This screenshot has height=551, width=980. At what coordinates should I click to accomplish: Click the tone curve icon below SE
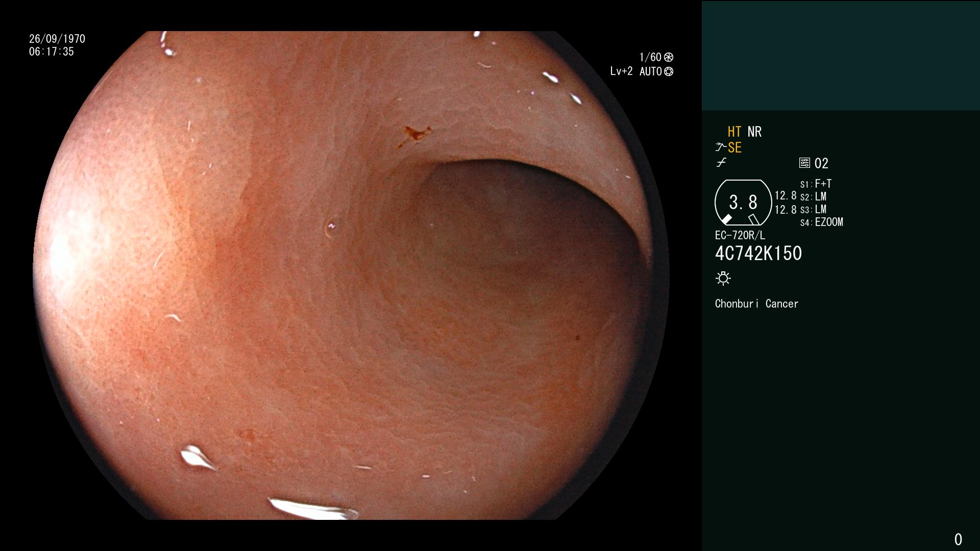pos(721,163)
